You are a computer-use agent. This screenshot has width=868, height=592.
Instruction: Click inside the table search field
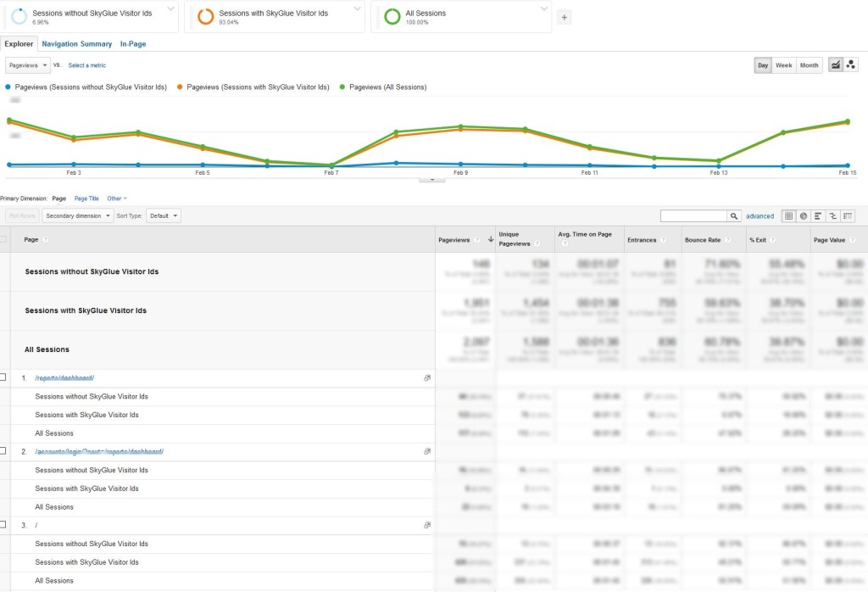pyautogui.click(x=693, y=216)
